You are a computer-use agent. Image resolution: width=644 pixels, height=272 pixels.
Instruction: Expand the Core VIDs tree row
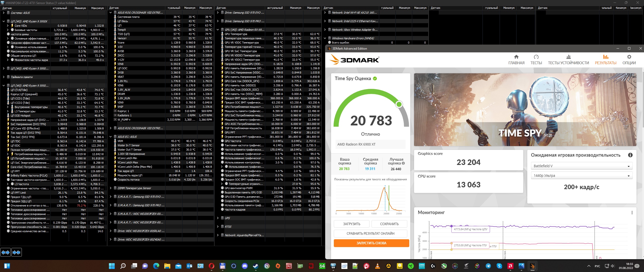click(x=8, y=26)
